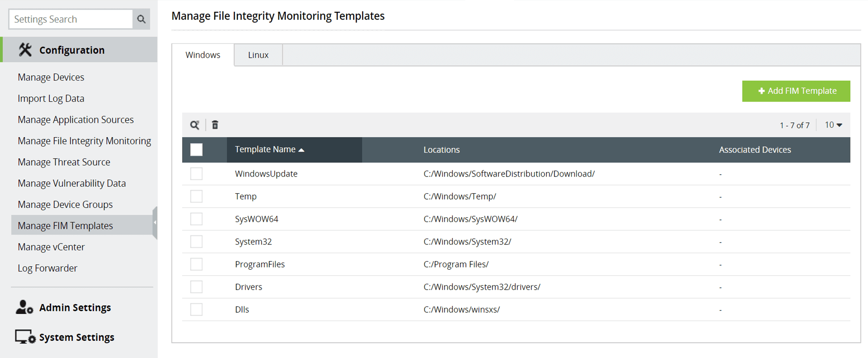Screen dimensions: 868x358
Task: Toggle the select-all header checkbox
Action: pyautogui.click(x=197, y=150)
